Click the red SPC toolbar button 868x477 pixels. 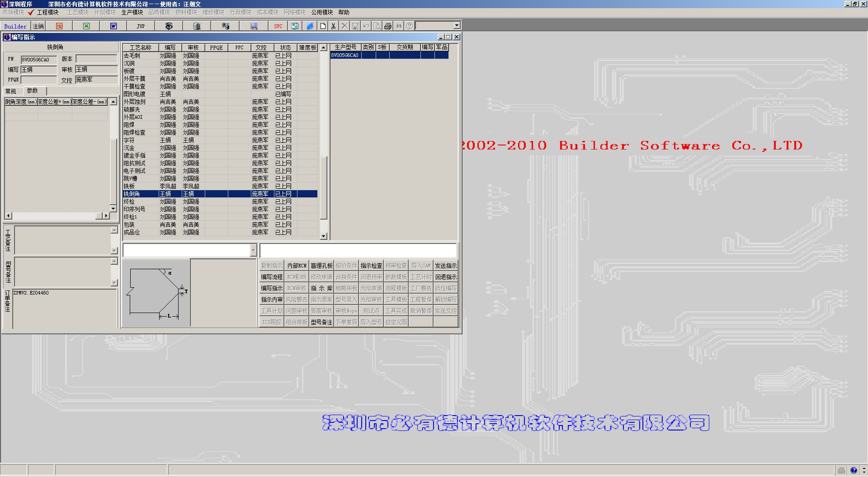(278, 26)
